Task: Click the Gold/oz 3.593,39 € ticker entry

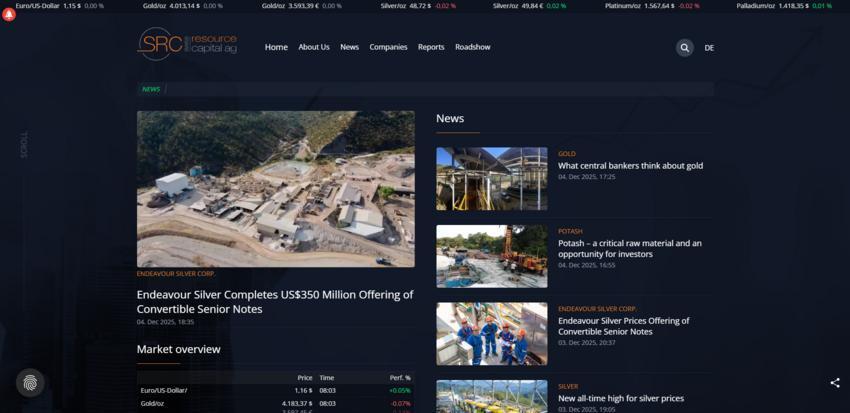Action: point(301,6)
